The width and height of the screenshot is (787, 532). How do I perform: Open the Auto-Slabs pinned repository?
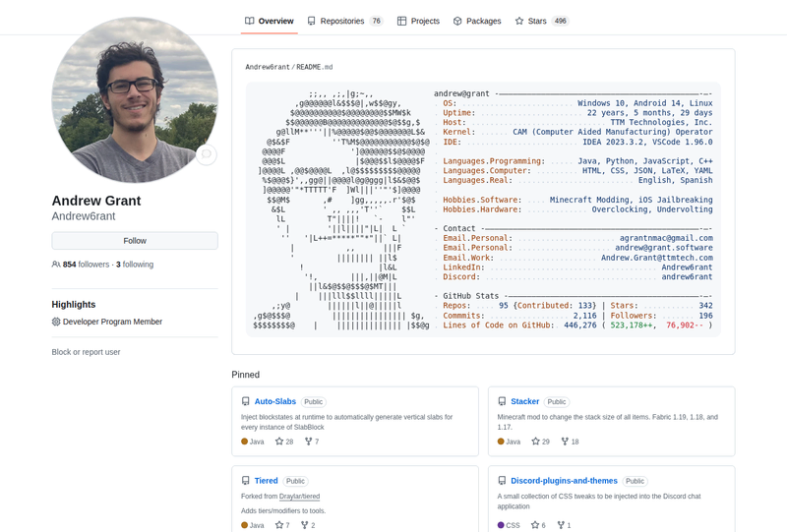pos(275,401)
